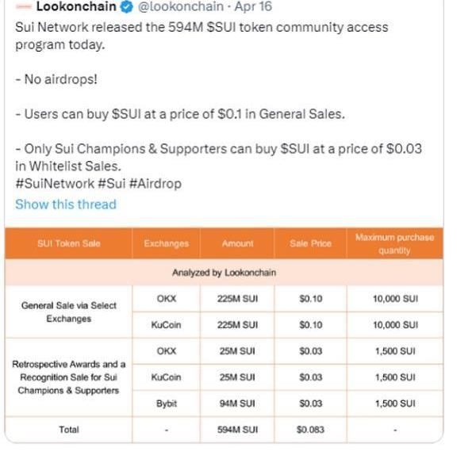
Task: Click the Exchanges column header
Action: [x=166, y=243]
